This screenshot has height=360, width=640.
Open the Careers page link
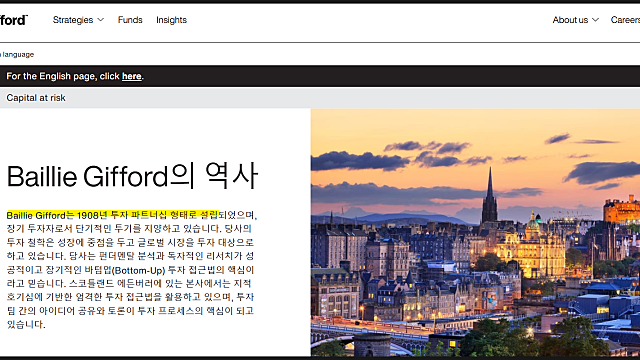(x=625, y=20)
